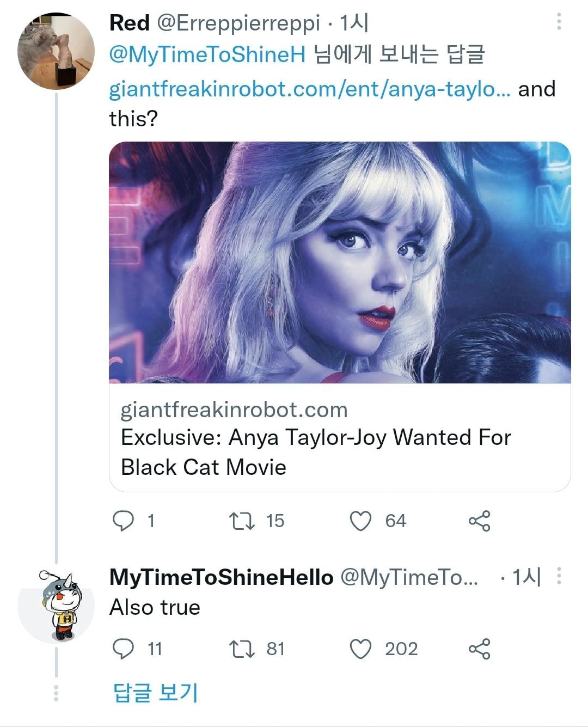Screen dimensions: 588x727
Task: Open the Anya Taylor-Joy card preview image
Action: point(340,262)
